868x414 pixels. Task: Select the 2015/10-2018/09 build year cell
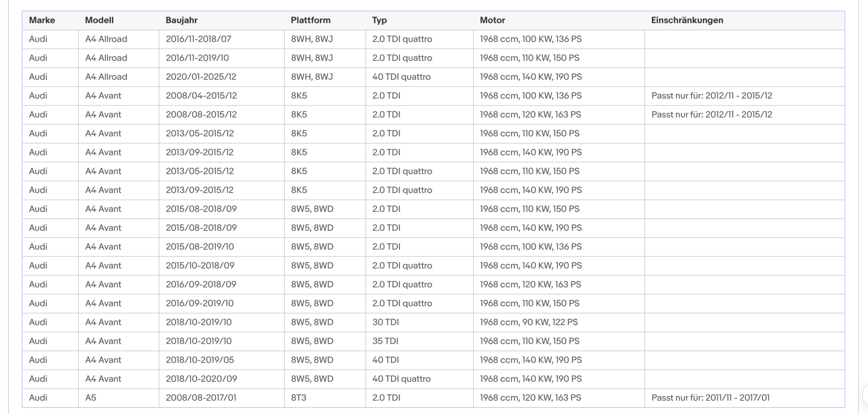[x=222, y=266]
